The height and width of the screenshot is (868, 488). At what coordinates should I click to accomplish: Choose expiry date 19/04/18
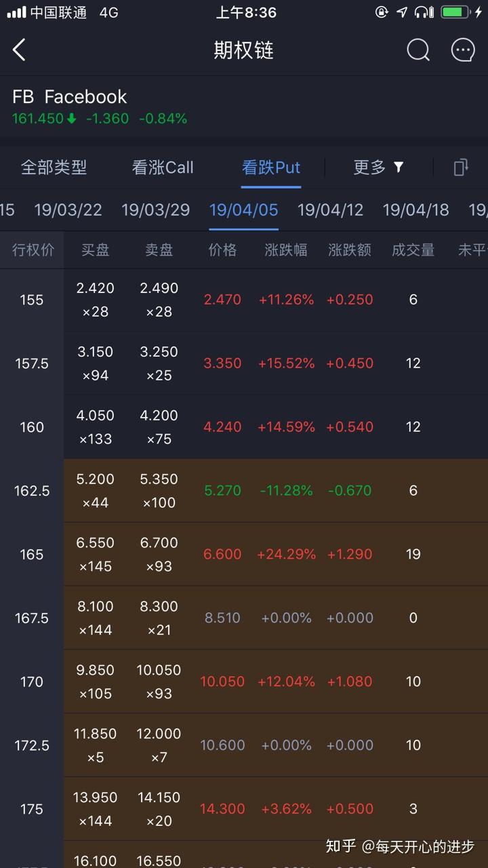point(415,210)
